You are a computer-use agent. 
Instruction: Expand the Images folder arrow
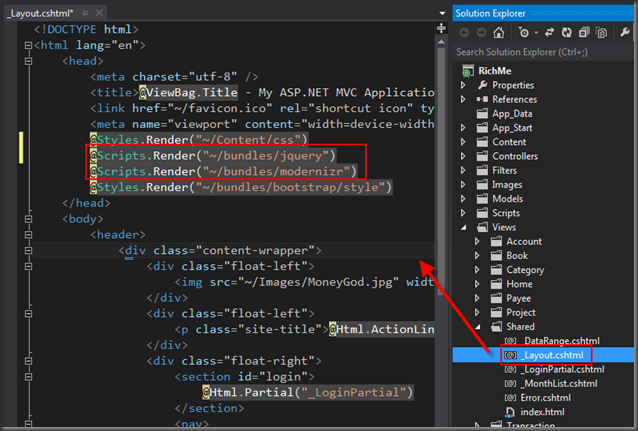pos(463,185)
